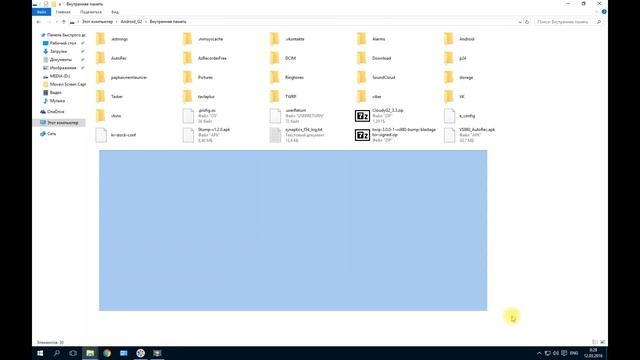The height and width of the screenshot is (360, 640).
Task: Click Этот компьютер breadcrumb in address bar
Action: (x=97, y=22)
